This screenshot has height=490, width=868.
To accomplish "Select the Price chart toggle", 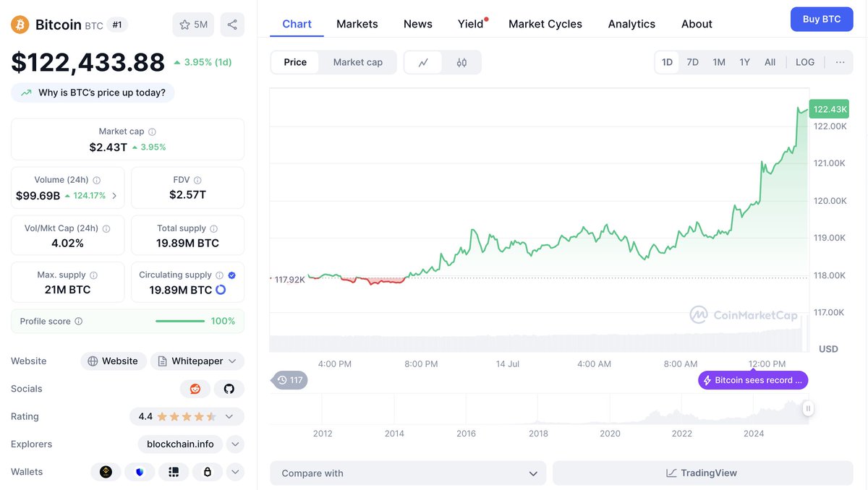I will click(295, 62).
